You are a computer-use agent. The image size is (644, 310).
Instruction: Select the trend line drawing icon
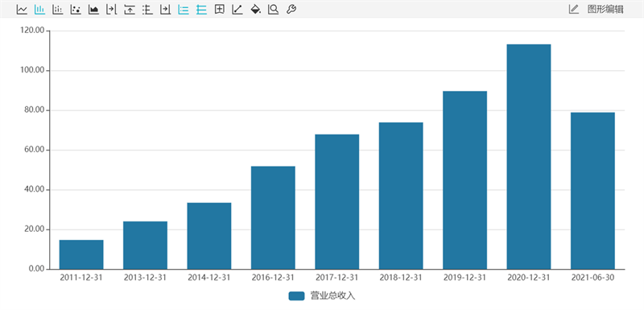[x=237, y=9]
